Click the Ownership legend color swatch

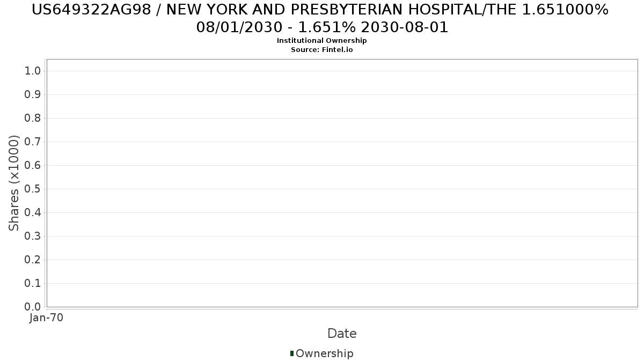[292, 353]
